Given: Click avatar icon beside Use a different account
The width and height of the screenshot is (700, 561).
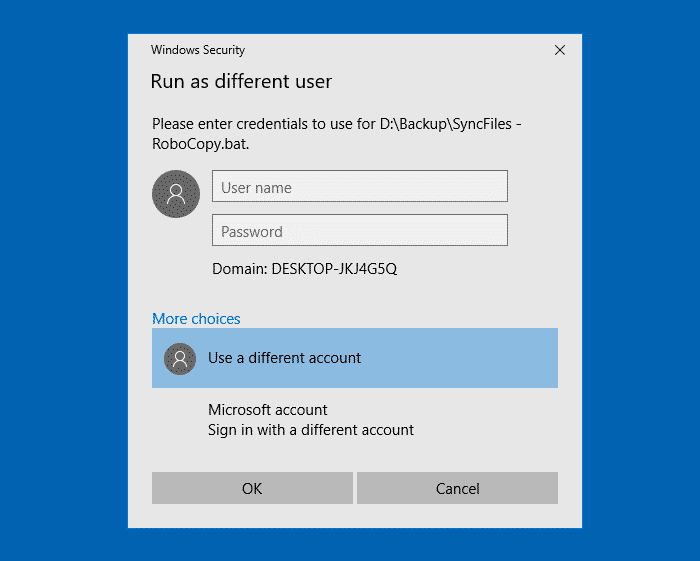Looking at the screenshot, I should click(x=180, y=359).
